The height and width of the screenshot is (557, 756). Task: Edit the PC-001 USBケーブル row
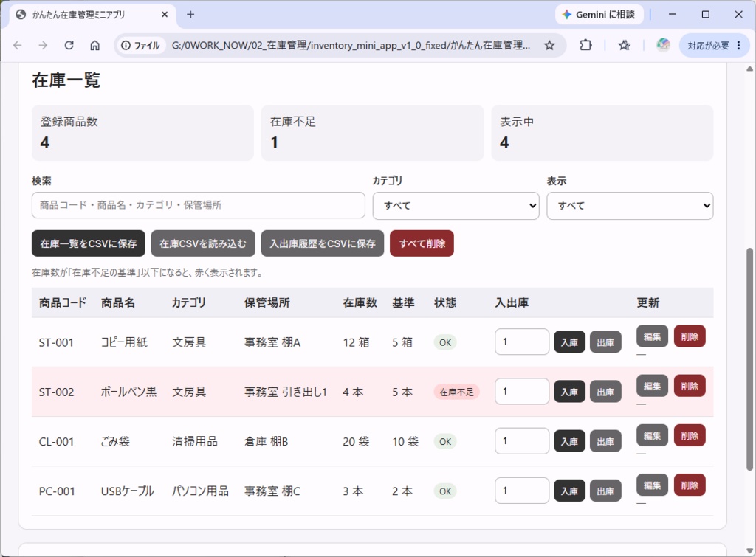(653, 485)
